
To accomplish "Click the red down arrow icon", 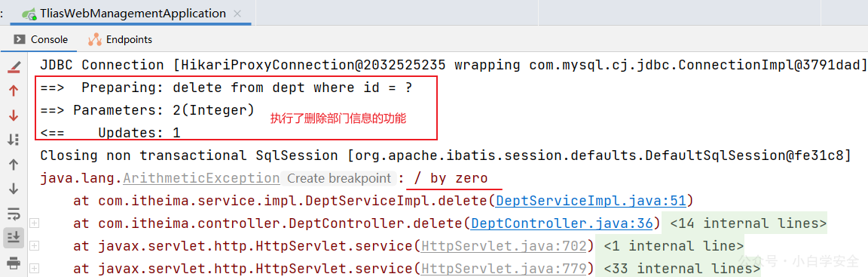I will 14,115.
